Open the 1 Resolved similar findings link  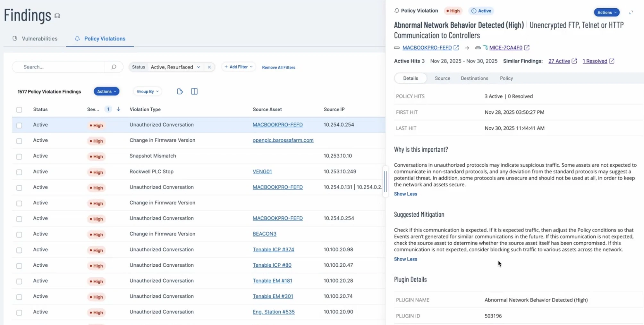(x=595, y=61)
